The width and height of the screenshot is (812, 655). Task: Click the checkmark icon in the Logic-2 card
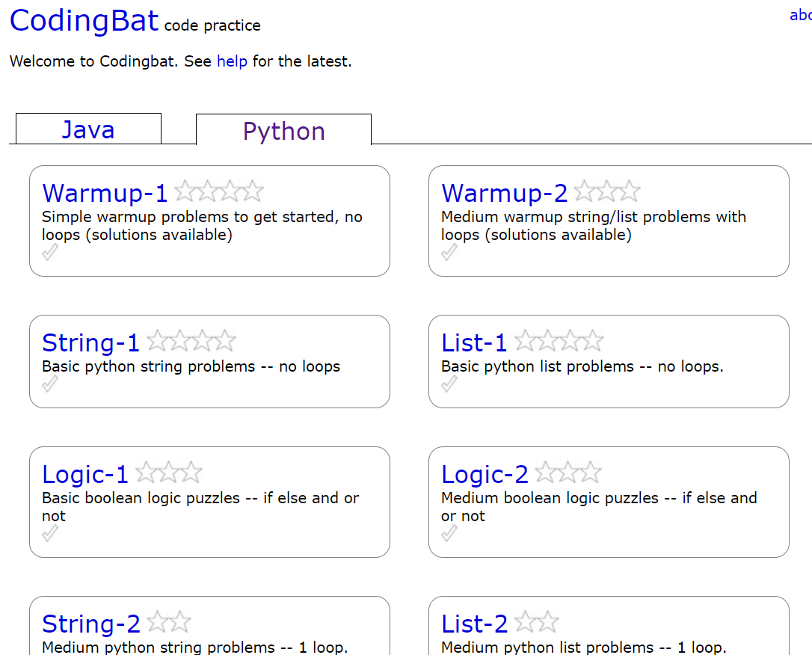tap(449, 533)
